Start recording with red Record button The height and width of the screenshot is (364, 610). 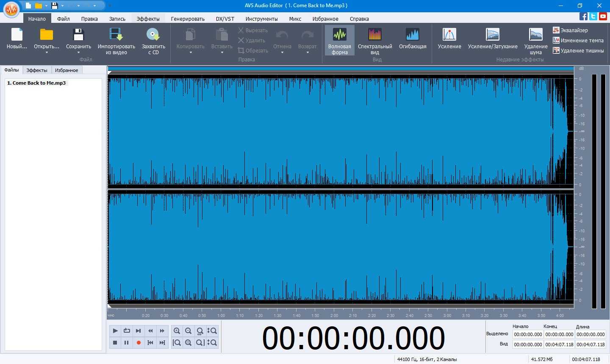(x=138, y=342)
